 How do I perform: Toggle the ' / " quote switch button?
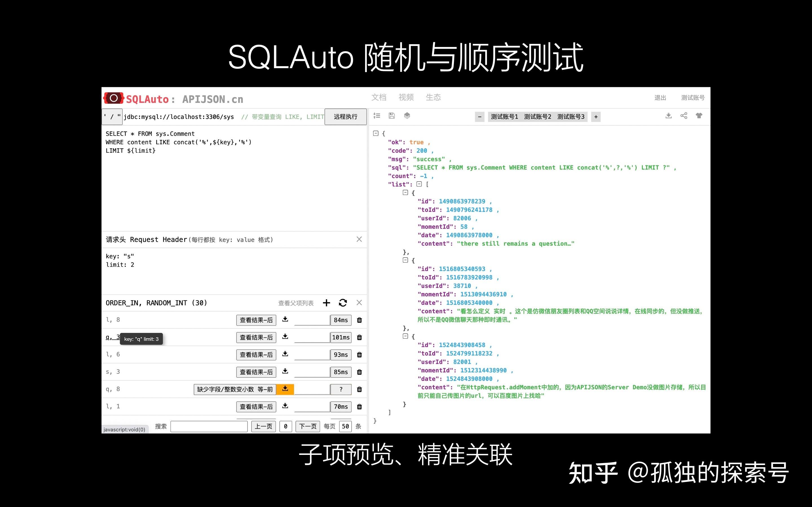click(x=112, y=117)
